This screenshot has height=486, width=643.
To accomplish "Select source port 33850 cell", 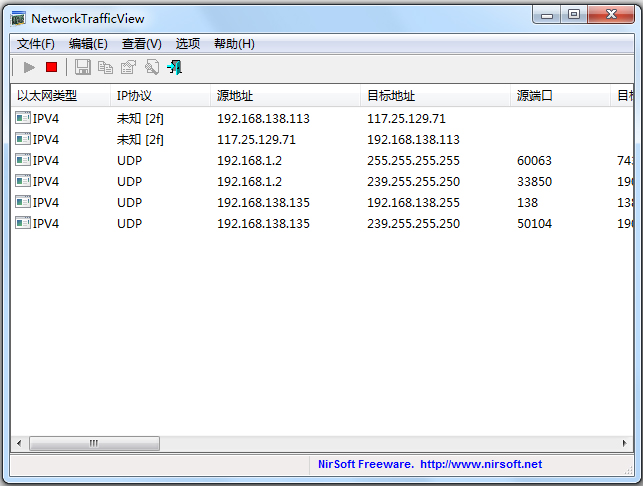I will point(534,181).
